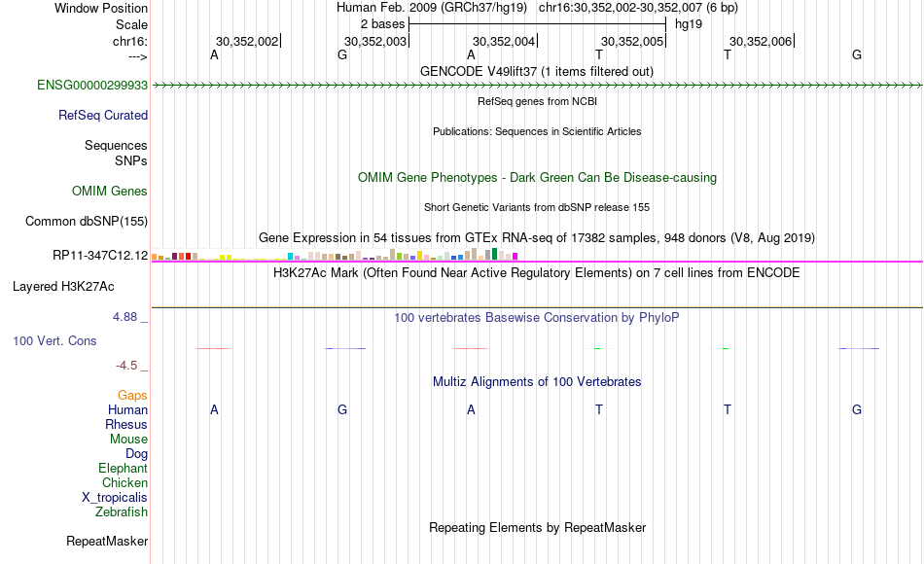924x564 pixels.
Task: Select the Mouse species label
Action: (x=128, y=440)
